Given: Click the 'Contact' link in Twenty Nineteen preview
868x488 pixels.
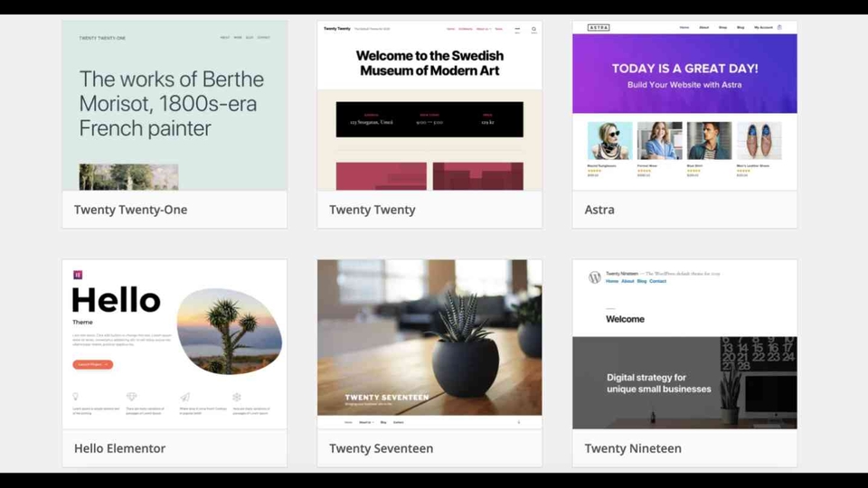Looking at the screenshot, I should tap(657, 281).
